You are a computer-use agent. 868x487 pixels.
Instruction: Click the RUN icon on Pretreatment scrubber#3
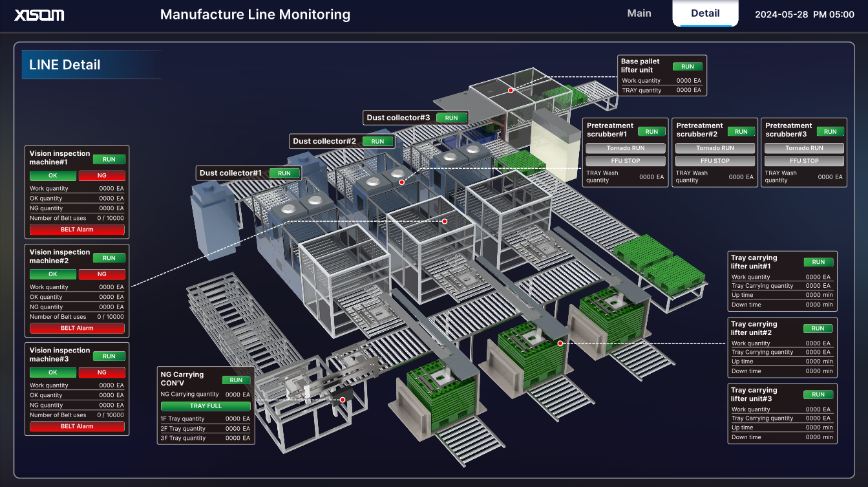830,131
